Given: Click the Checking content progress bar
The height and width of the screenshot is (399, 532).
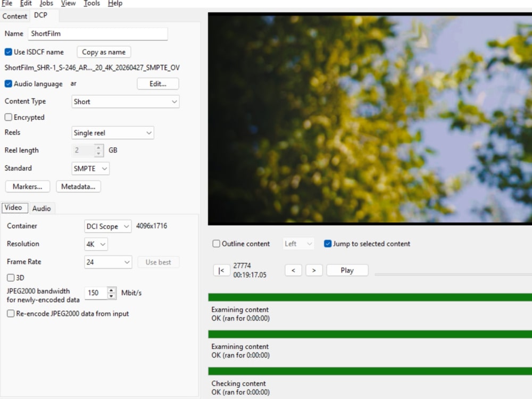Looking at the screenshot, I should [x=370, y=371].
